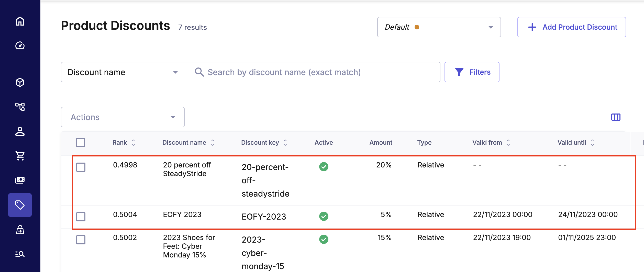Open the Home icon in sidebar
644x272 pixels.
20,21
